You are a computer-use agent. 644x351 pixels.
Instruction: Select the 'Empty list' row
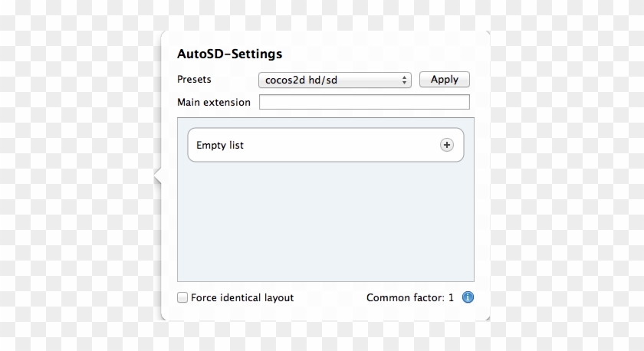[326, 145]
